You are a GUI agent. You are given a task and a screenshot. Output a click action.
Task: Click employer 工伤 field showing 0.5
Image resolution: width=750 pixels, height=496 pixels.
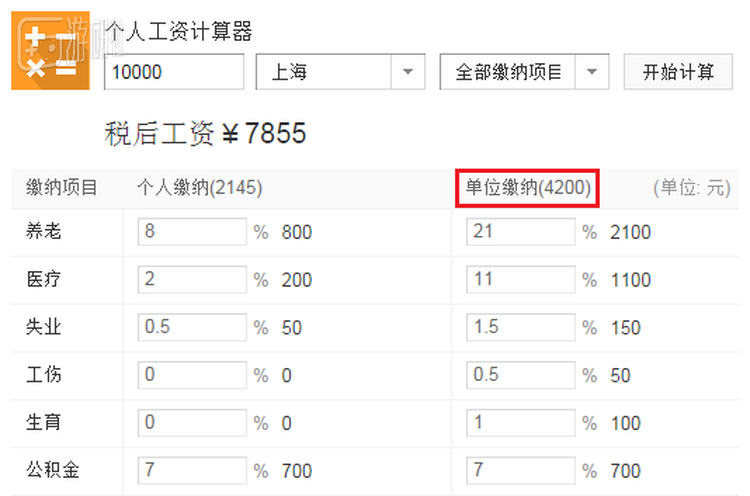click(520, 375)
